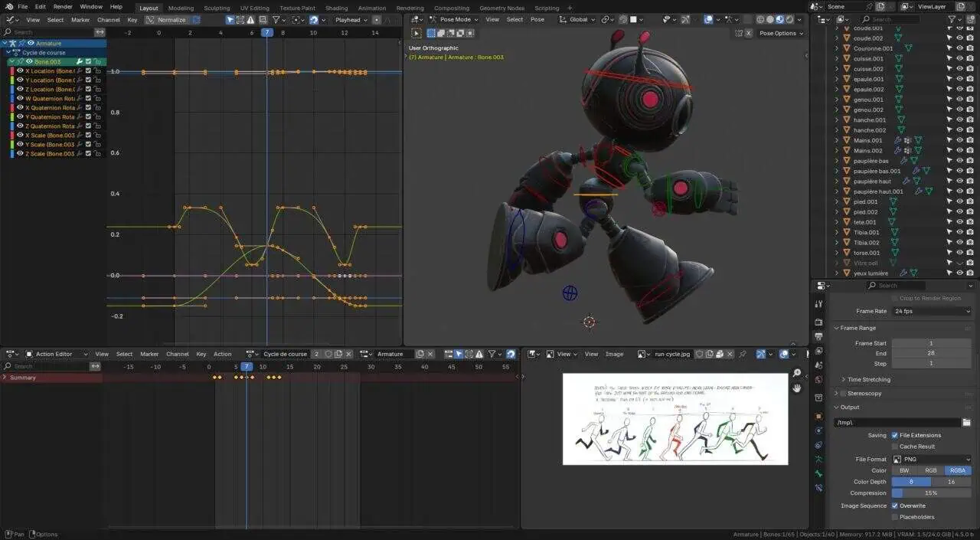Uncheck the Overwrite checkbox
The image size is (980, 540).
pyautogui.click(x=895, y=506)
